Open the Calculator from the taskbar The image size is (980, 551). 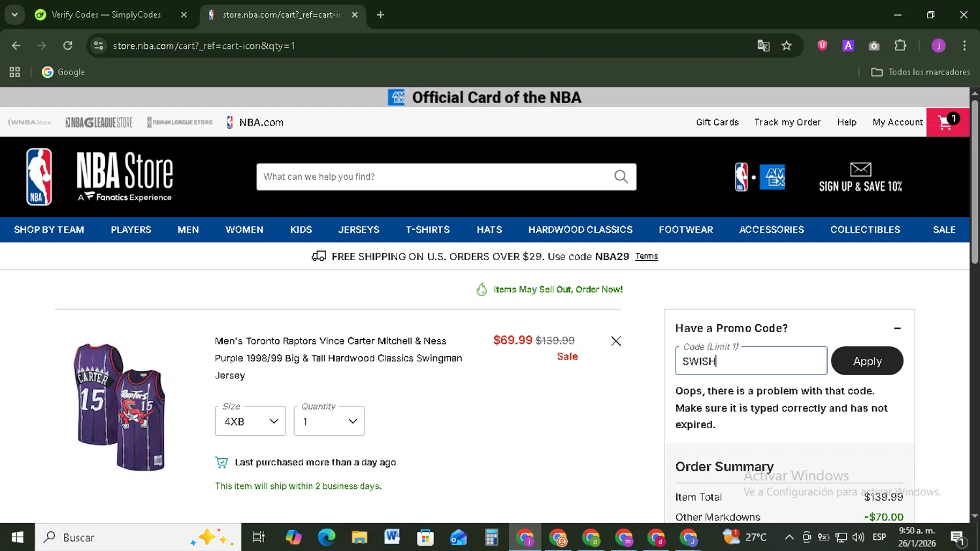point(491,537)
